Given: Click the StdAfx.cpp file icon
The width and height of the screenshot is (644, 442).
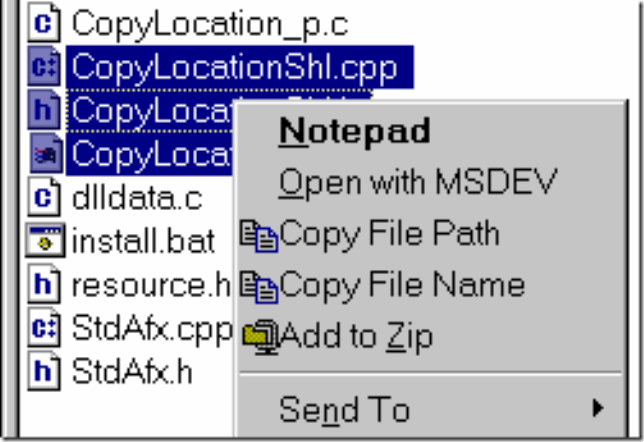Looking at the screenshot, I should [x=44, y=328].
